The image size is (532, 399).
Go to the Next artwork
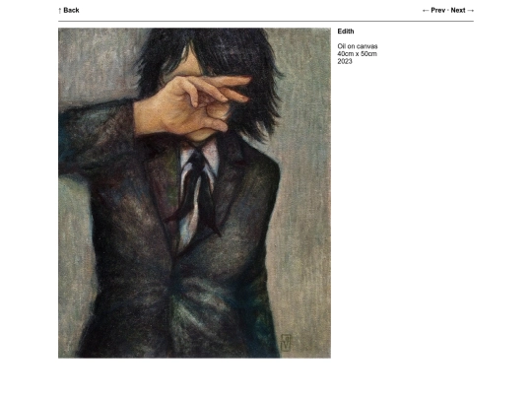click(x=458, y=10)
